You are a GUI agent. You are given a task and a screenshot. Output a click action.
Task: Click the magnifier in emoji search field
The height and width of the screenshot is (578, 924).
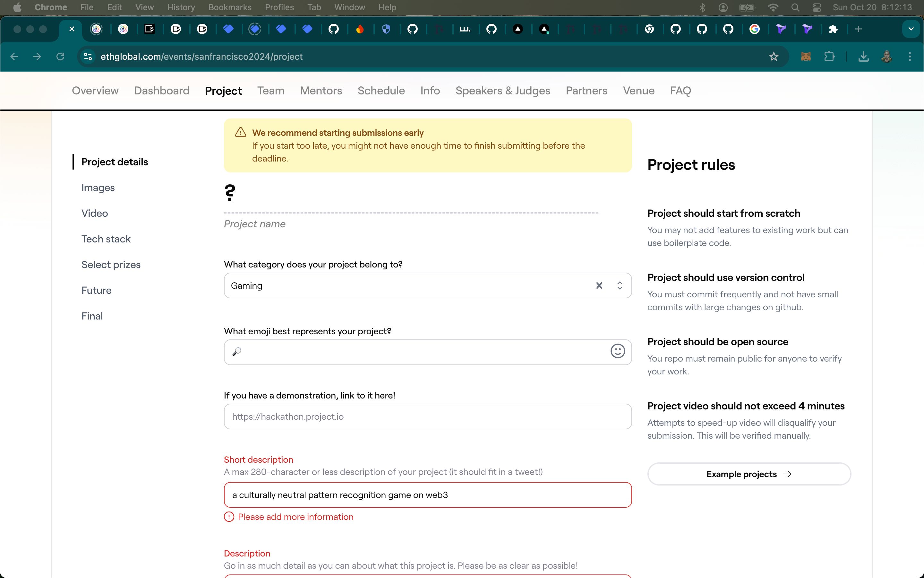[x=237, y=352]
